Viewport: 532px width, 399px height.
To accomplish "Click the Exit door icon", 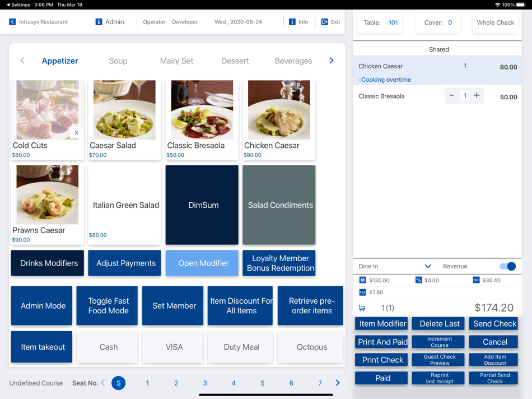I will click(324, 22).
